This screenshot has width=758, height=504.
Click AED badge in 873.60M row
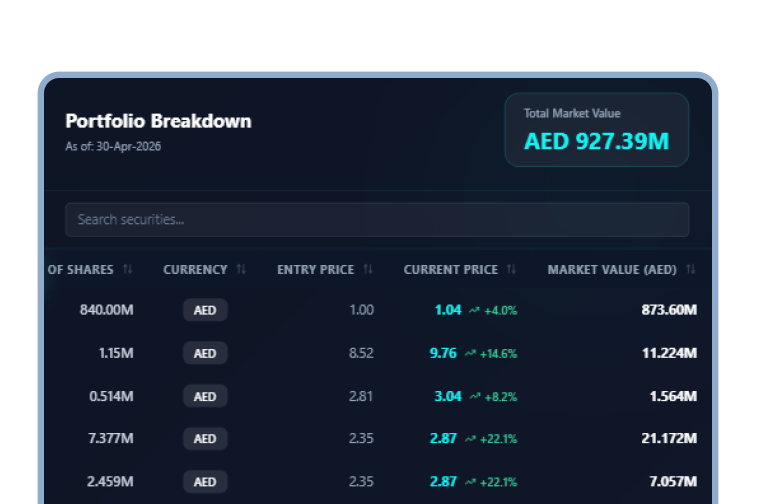point(205,310)
